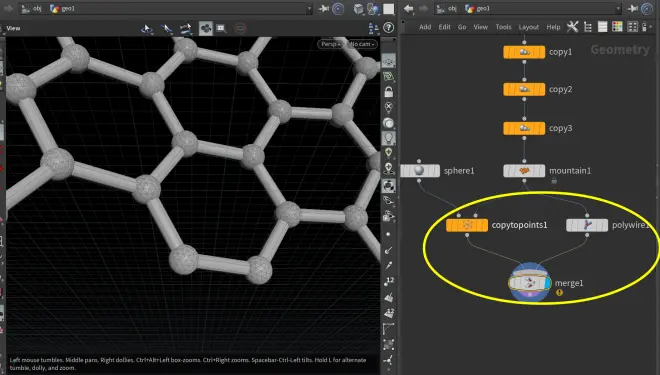Image resolution: width=660 pixels, height=375 pixels.
Task: Select the polywire1 node
Action: [x=587, y=225]
